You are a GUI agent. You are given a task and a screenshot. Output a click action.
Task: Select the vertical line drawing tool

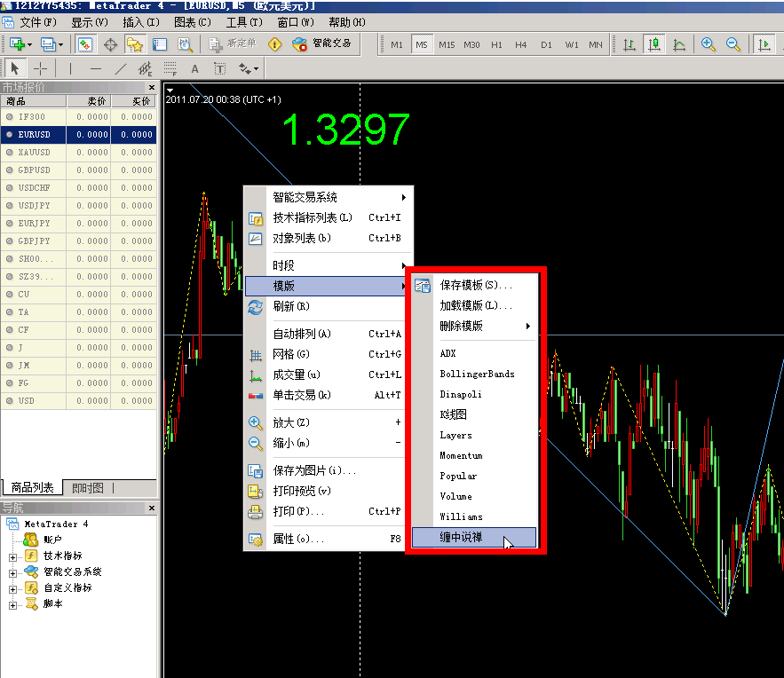70,68
